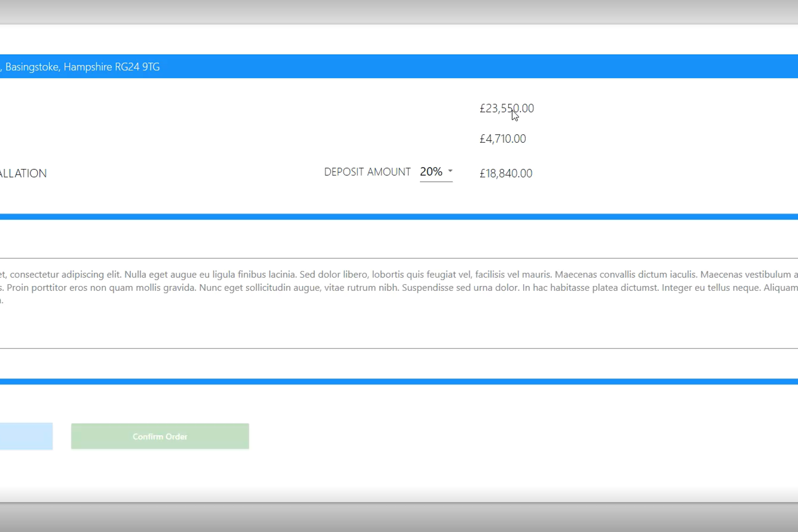798x532 pixels.
Task: Click the Confirm Order button
Action: tap(160, 436)
